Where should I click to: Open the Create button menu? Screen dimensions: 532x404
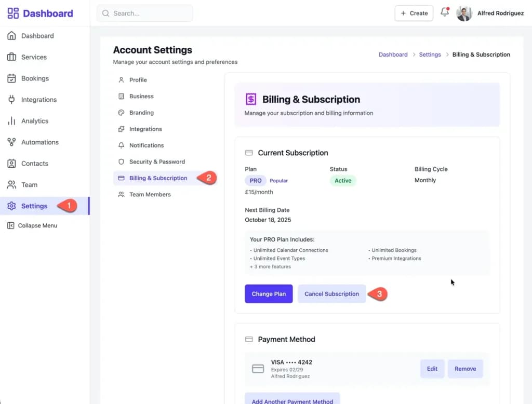pyautogui.click(x=414, y=14)
